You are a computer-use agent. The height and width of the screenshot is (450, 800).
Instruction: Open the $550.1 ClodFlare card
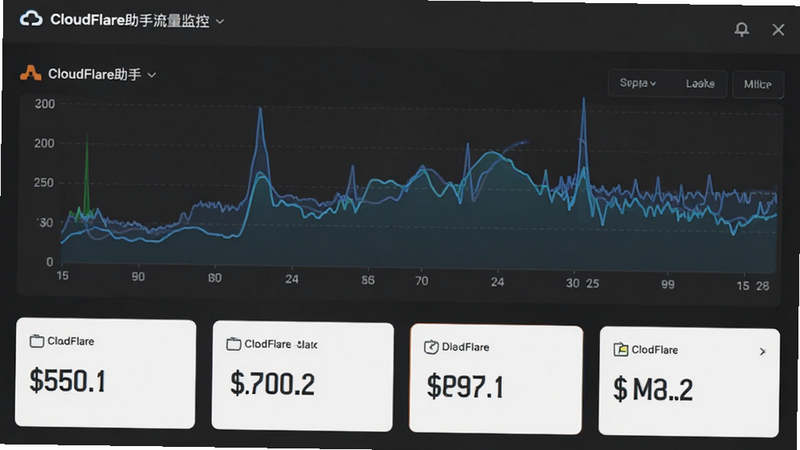coord(106,373)
